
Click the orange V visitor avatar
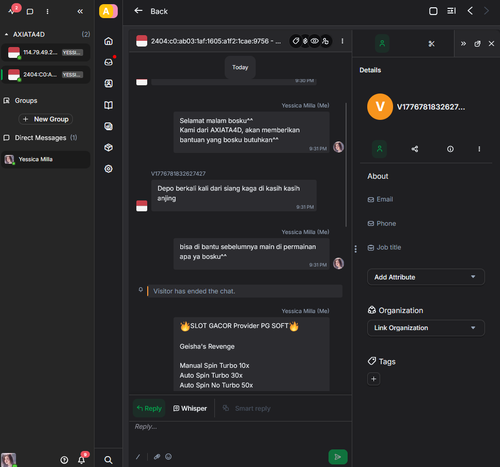380,107
